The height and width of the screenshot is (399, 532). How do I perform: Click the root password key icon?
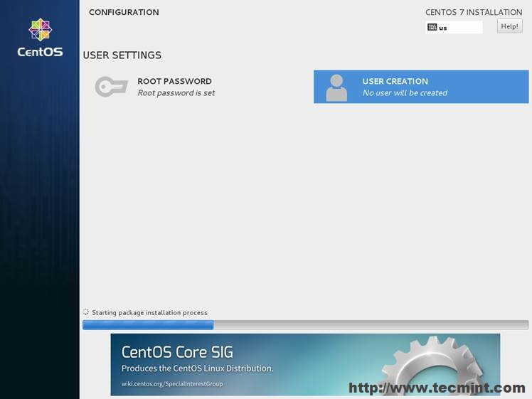[111, 87]
